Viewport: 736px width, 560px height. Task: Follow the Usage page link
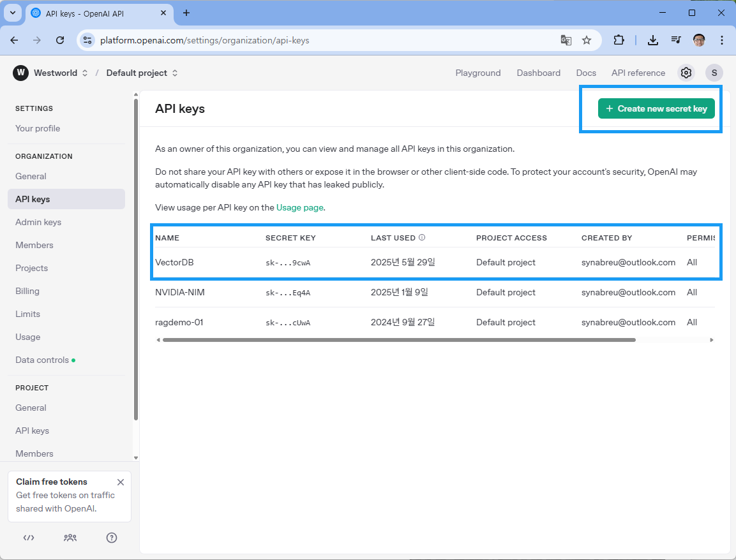[x=299, y=207]
